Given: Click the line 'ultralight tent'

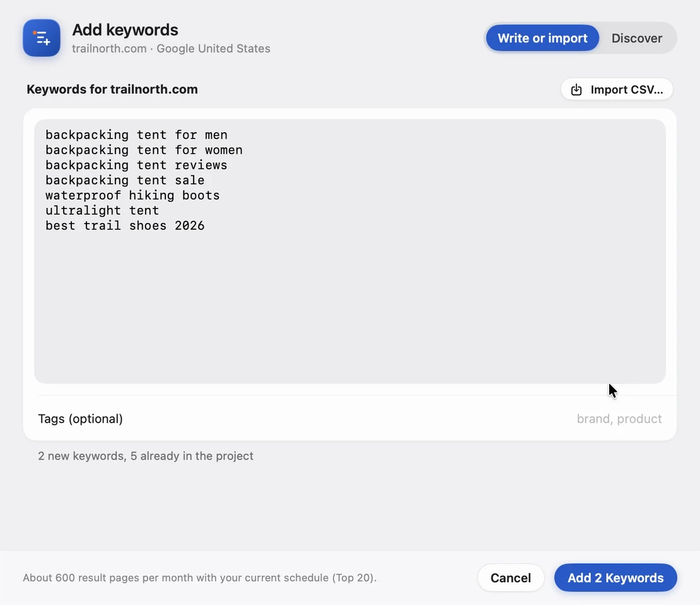Looking at the screenshot, I should (x=102, y=210).
